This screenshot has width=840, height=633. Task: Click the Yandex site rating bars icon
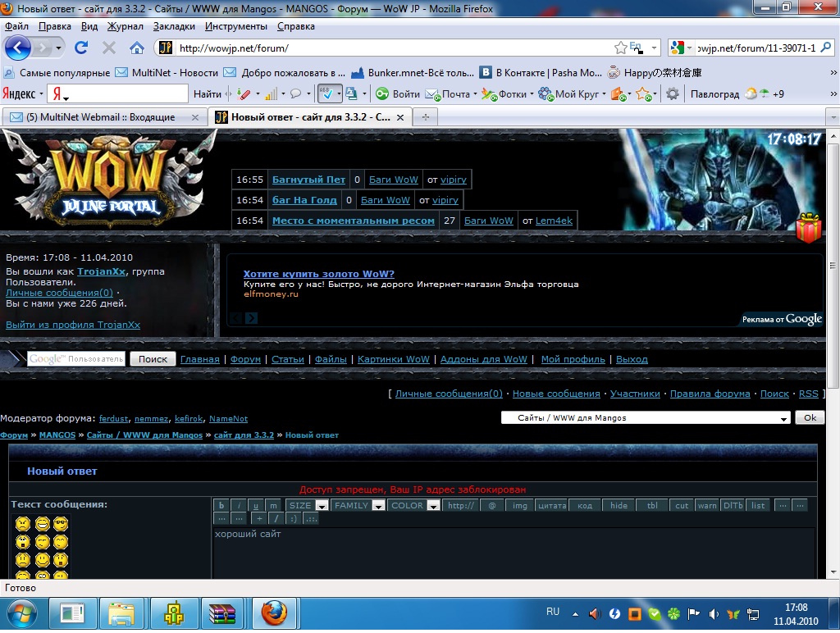(x=272, y=94)
